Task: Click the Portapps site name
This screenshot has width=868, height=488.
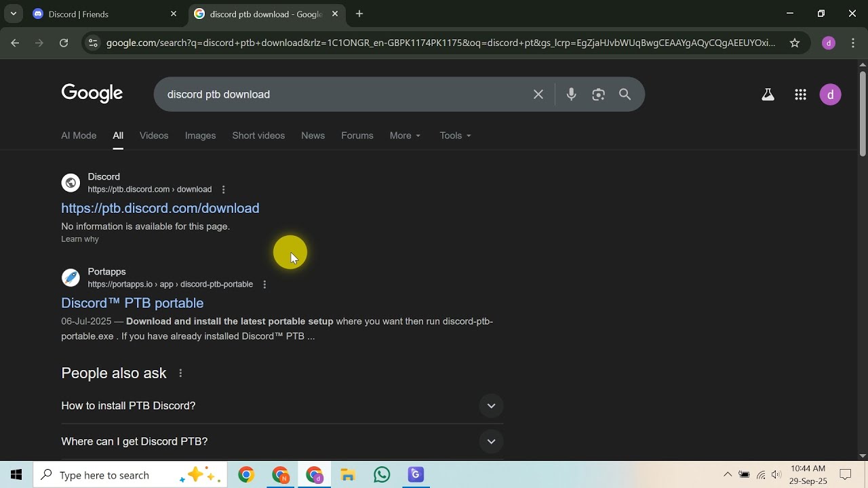Action: point(106,272)
